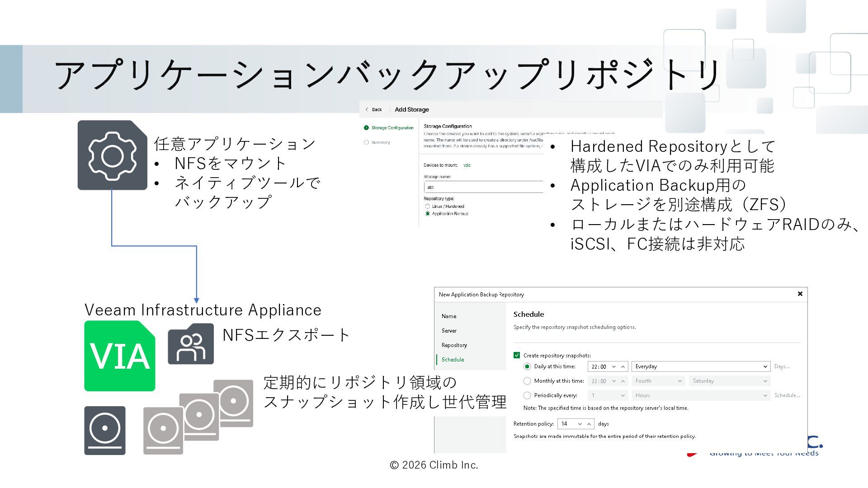
Task: Expand the Fourth week dropdown
Action: click(658, 381)
